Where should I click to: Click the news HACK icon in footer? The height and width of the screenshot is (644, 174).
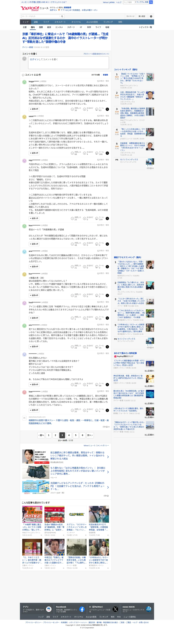pyautogui.click(x=149, y=609)
